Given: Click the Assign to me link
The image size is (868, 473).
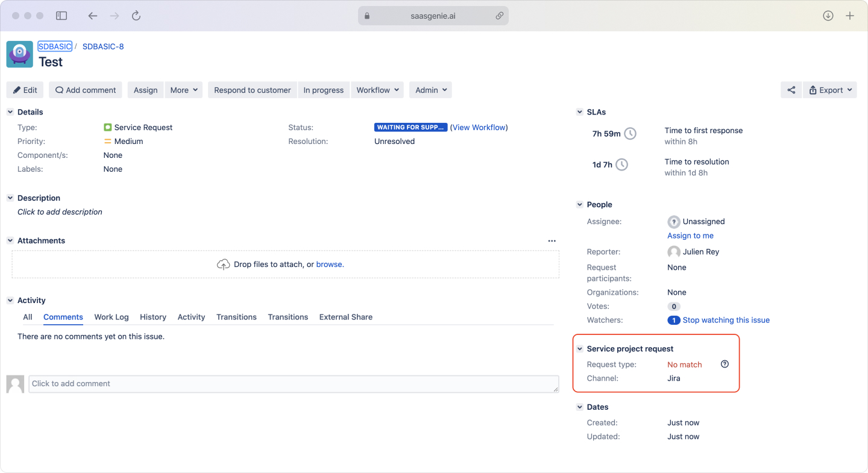Looking at the screenshot, I should 690,235.
